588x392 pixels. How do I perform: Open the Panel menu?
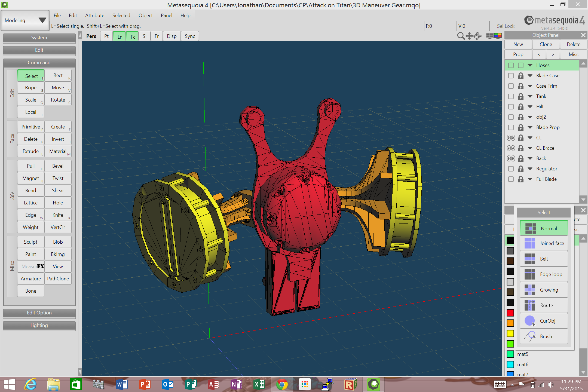[x=166, y=16]
